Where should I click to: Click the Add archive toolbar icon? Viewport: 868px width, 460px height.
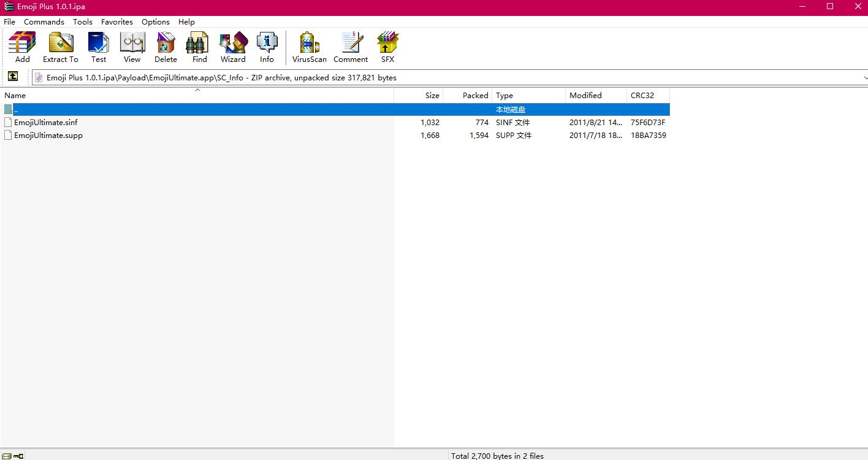click(x=22, y=47)
